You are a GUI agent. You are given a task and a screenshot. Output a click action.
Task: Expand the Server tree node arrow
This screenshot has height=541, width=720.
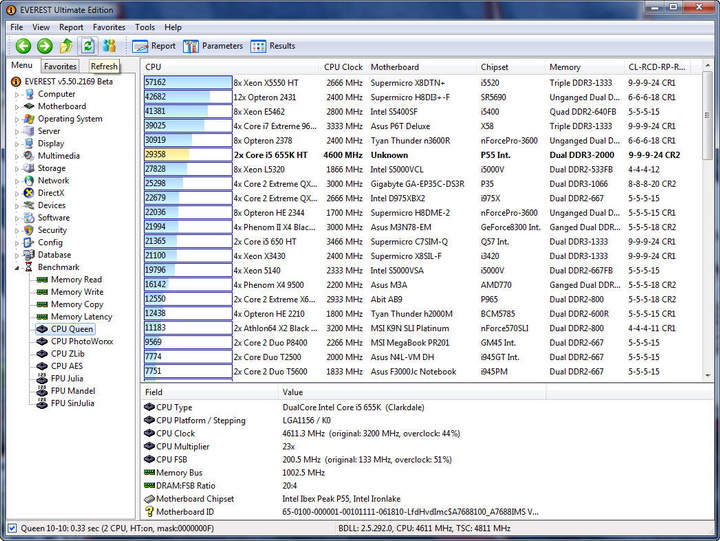click(x=17, y=132)
